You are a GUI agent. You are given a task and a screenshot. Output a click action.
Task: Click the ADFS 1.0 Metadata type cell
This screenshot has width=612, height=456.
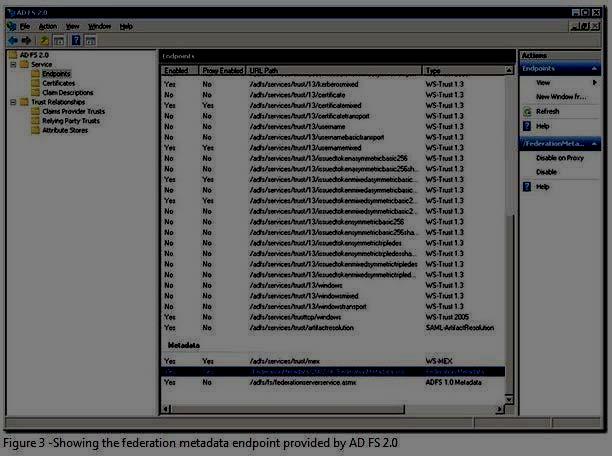[x=453, y=382]
